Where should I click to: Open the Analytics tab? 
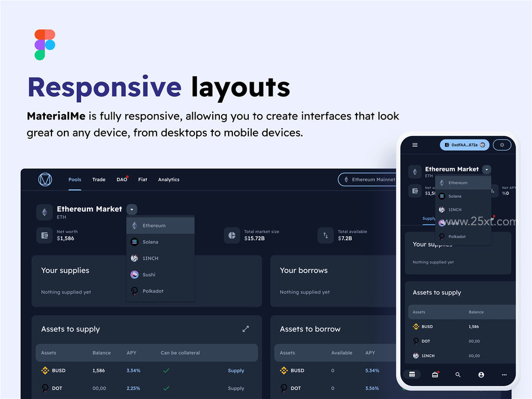pos(168,180)
